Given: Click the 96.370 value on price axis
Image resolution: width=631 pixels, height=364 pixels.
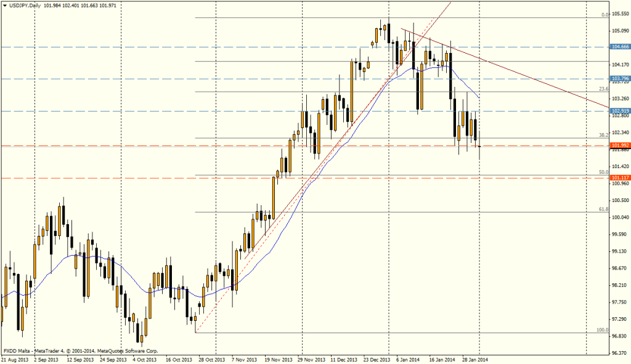Looking at the screenshot, I should 619,353.
